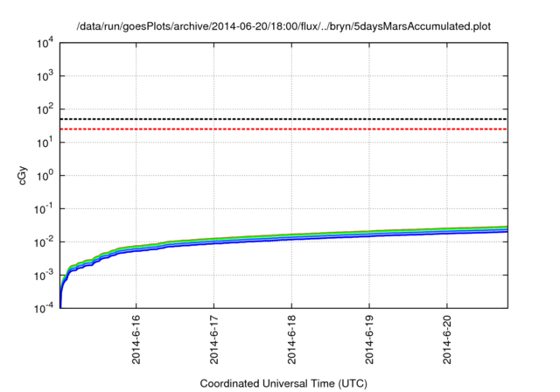Click the 10^3 y-axis tick label

click(46, 76)
